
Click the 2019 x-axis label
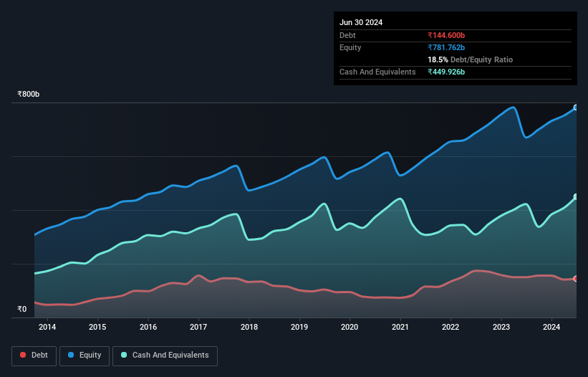point(299,327)
